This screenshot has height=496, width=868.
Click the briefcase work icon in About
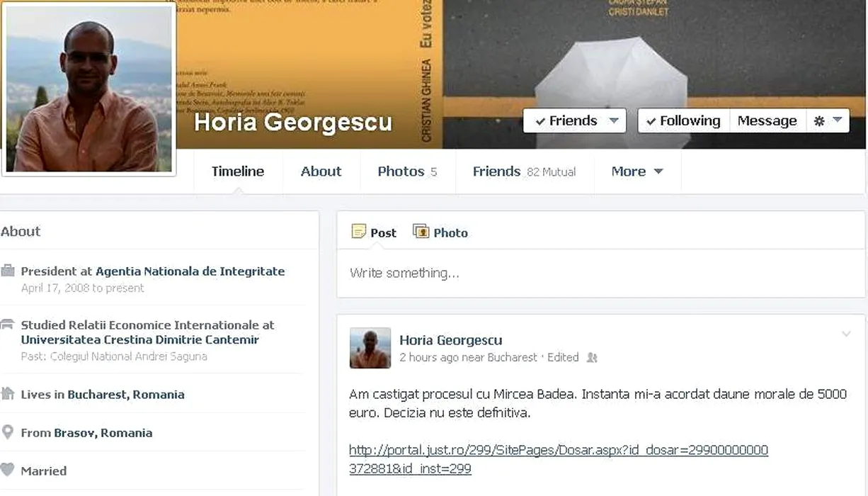[x=8, y=271]
